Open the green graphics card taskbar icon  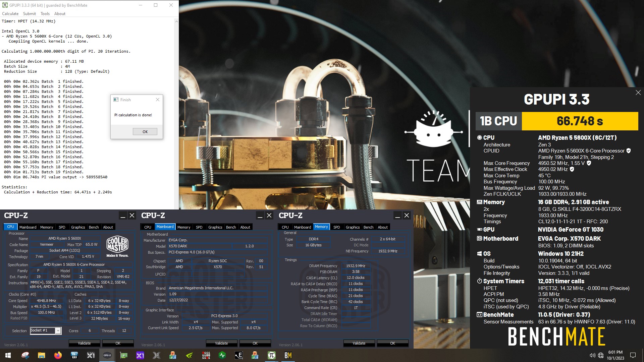(124, 355)
